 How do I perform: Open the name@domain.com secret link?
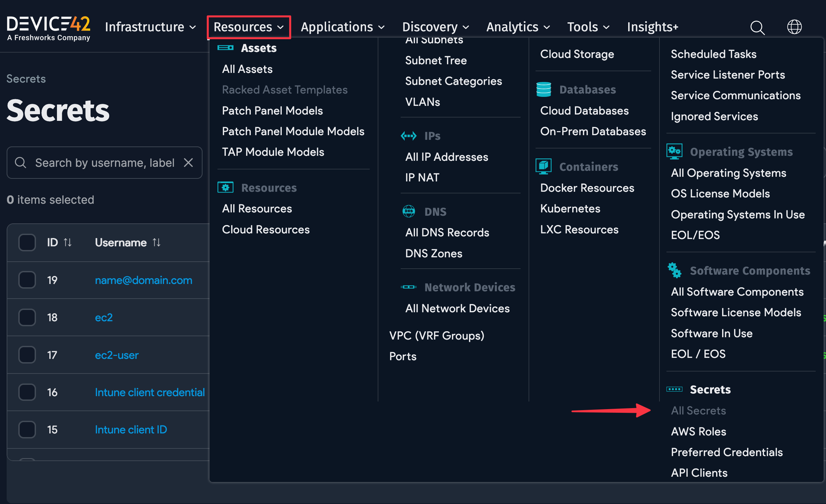[x=144, y=280]
